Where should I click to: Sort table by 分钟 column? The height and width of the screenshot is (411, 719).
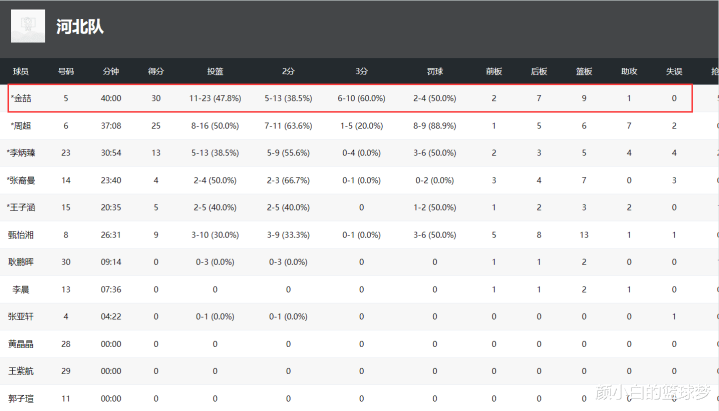point(111,72)
